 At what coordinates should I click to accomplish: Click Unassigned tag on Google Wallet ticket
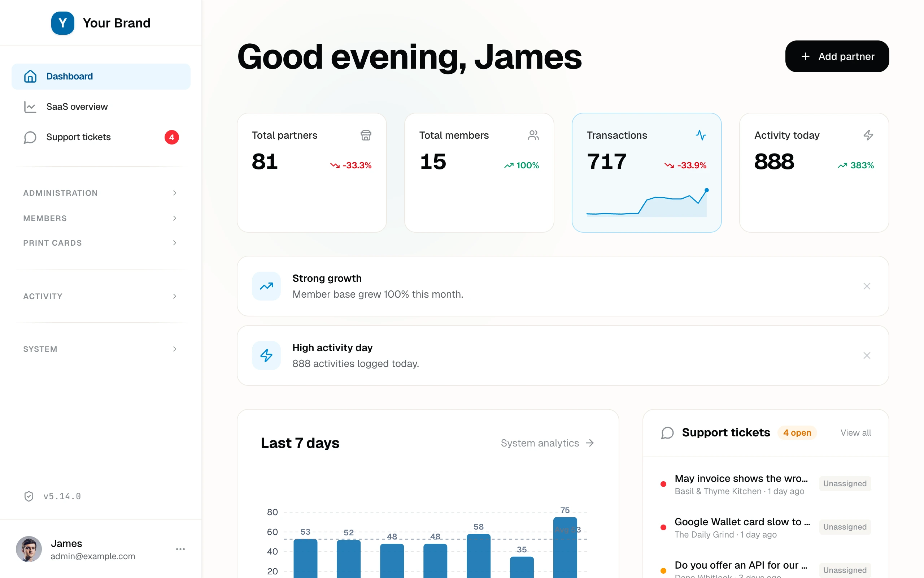pyautogui.click(x=845, y=527)
